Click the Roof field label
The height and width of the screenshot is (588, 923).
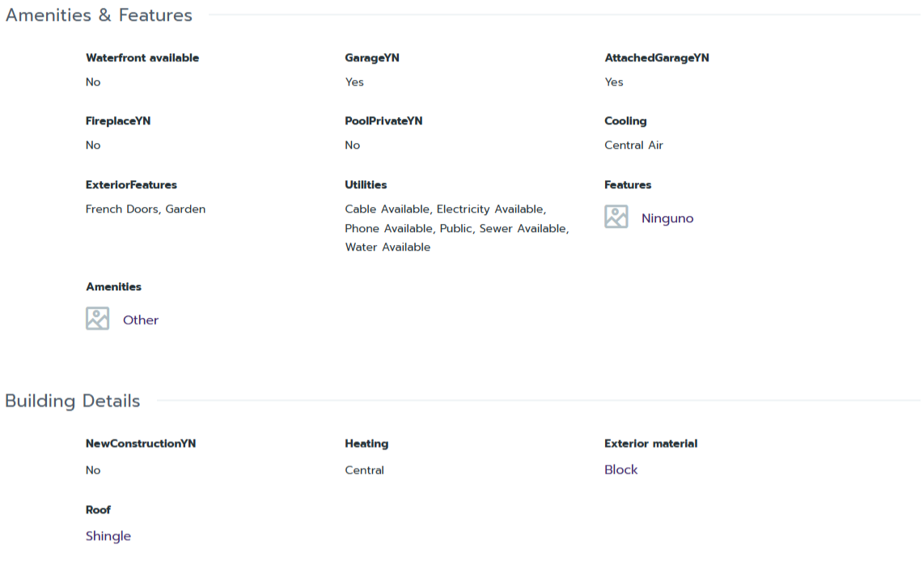[x=98, y=510]
